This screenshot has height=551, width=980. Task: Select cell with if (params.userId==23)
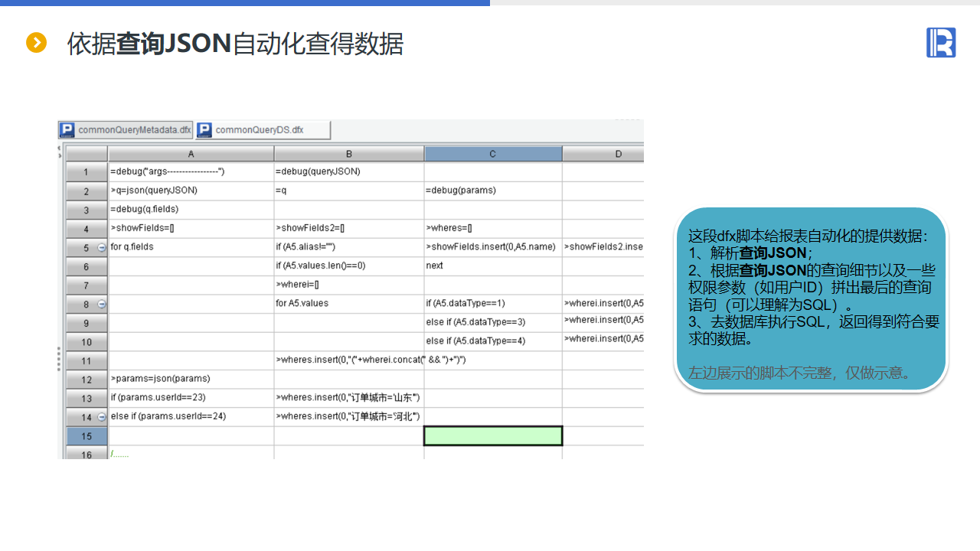191,398
